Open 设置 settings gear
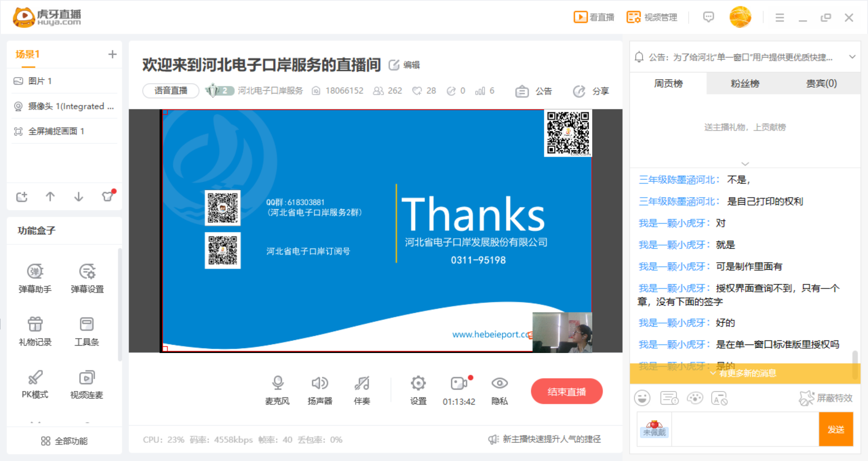868x461 pixels. 418,390
